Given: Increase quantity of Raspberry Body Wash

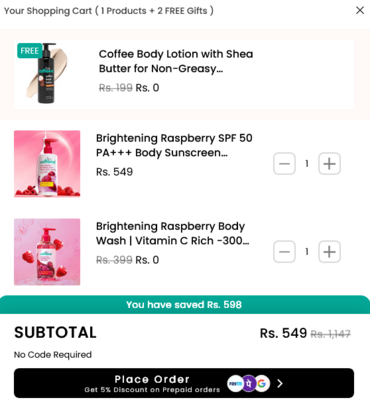Looking at the screenshot, I should [329, 252].
